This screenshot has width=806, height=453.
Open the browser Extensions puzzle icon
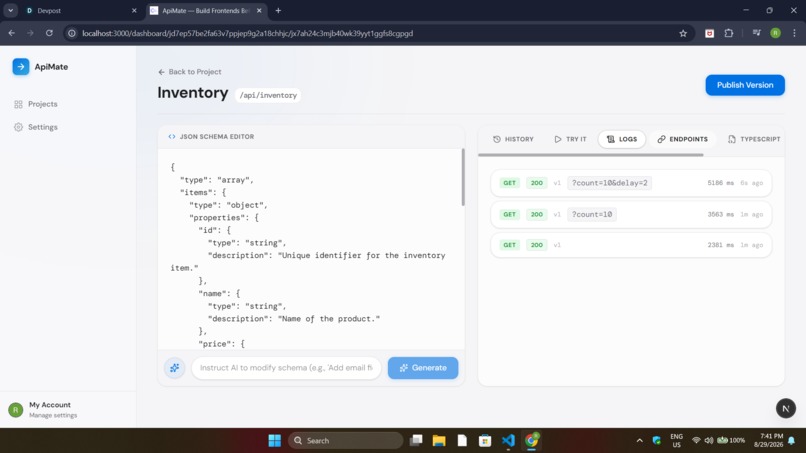click(728, 33)
